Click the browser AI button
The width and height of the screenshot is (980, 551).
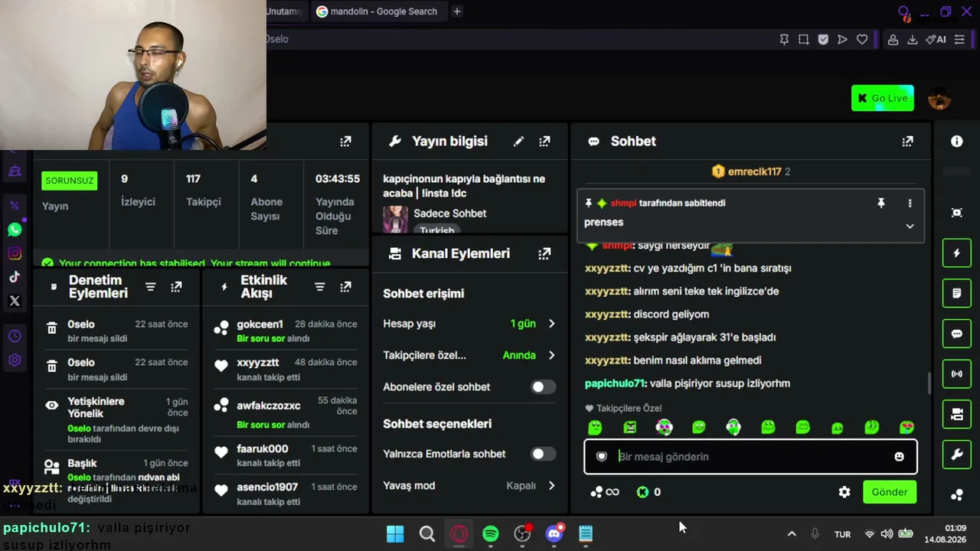click(x=936, y=39)
